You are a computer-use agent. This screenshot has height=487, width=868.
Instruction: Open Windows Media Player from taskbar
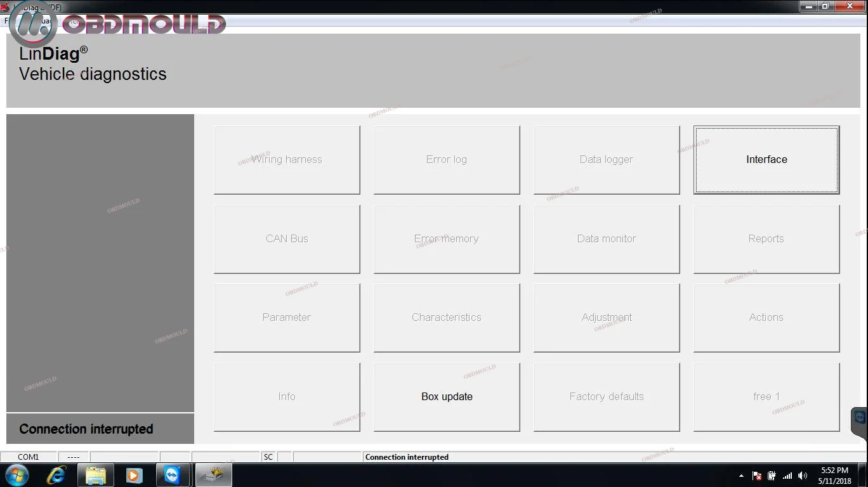click(134, 475)
